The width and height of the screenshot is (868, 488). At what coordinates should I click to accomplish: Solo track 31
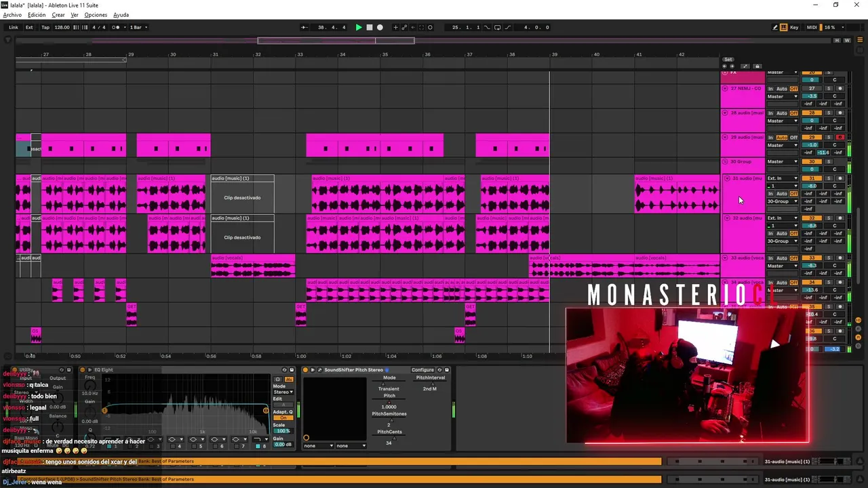pyautogui.click(x=829, y=178)
